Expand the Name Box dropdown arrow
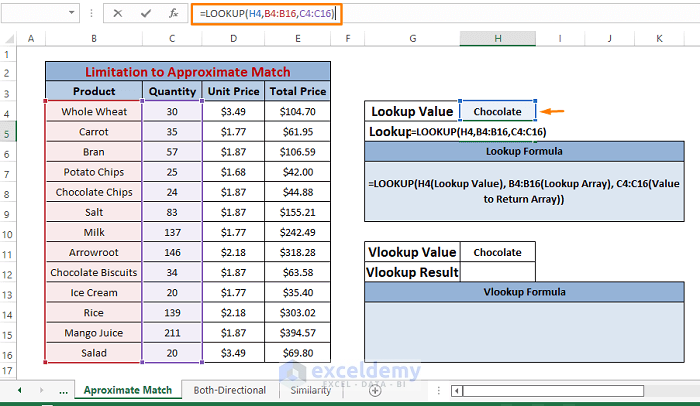This screenshot has width=700, height=406. [71, 13]
